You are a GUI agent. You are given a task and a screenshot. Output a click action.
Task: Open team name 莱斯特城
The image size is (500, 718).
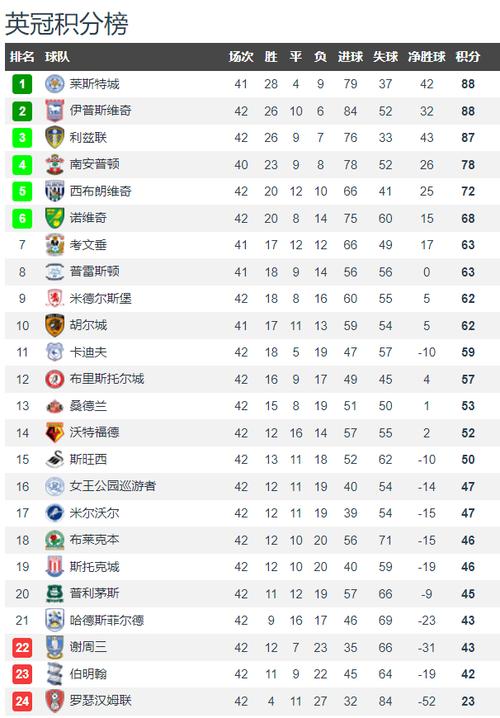click(x=94, y=84)
